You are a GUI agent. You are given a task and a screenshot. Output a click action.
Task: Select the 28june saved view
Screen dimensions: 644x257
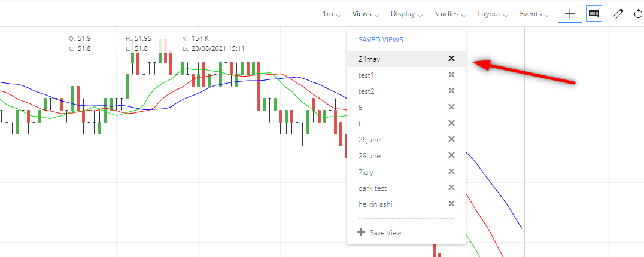pos(369,156)
